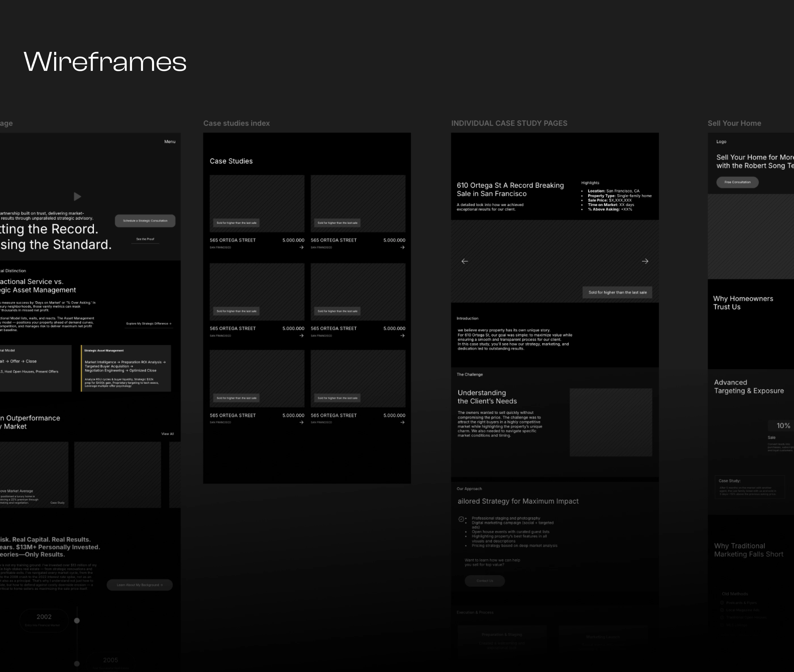
Task: Click the badge-style checkmark icon under Our Approach
Action: tap(461, 519)
